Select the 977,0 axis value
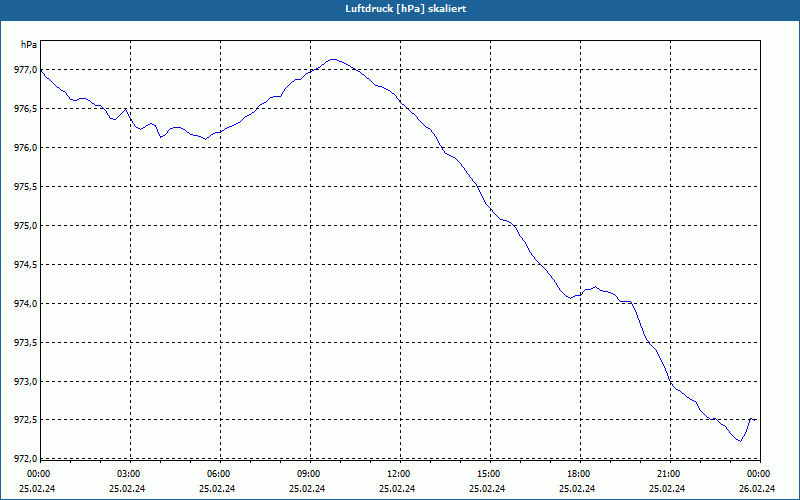Image resolution: width=800 pixels, height=500 pixels. pyautogui.click(x=25, y=69)
